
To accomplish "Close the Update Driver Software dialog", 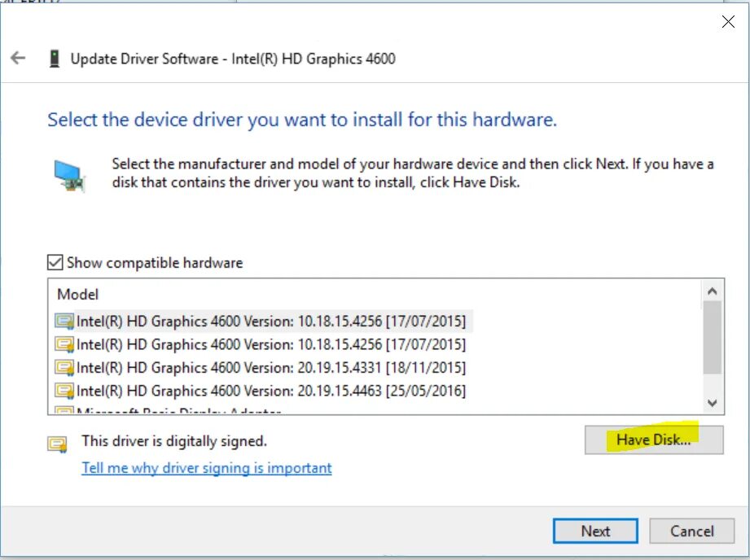I will pyautogui.click(x=728, y=21).
